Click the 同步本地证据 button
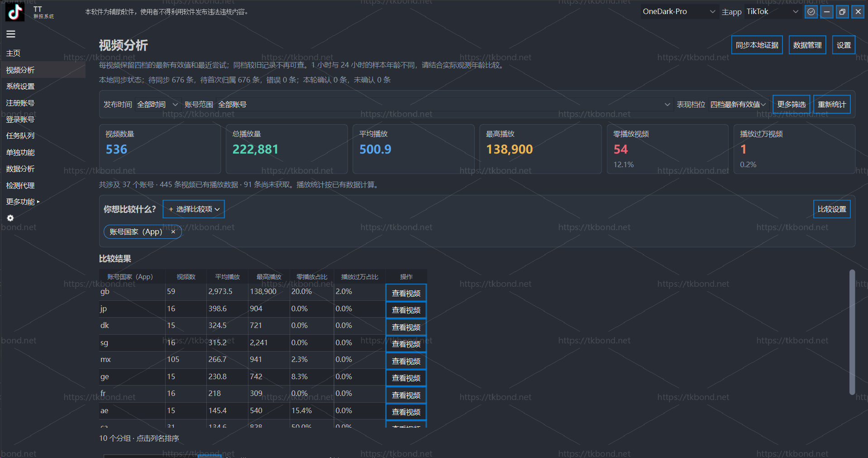868x458 pixels. pos(757,45)
